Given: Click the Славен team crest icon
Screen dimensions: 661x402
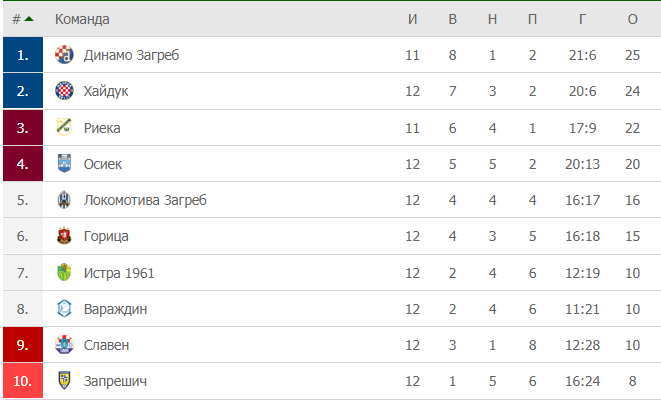Looking at the screenshot, I should 64,345.
